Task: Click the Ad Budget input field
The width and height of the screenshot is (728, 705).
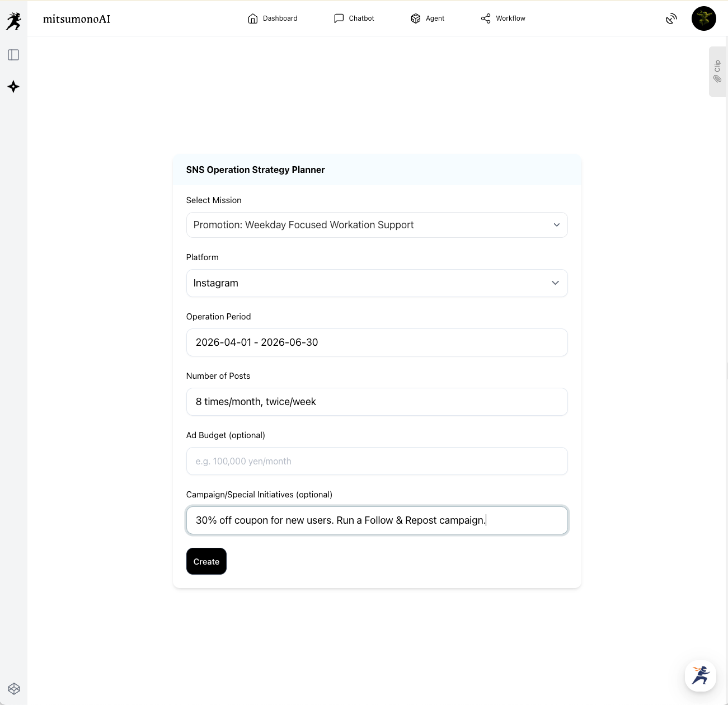Action: [377, 461]
